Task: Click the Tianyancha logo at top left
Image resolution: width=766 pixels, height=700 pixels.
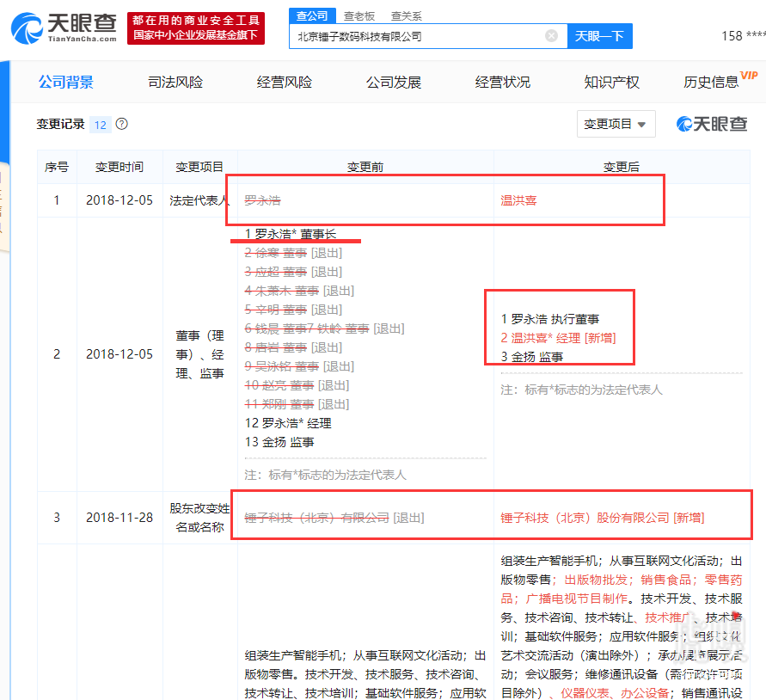Action: pos(64,28)
